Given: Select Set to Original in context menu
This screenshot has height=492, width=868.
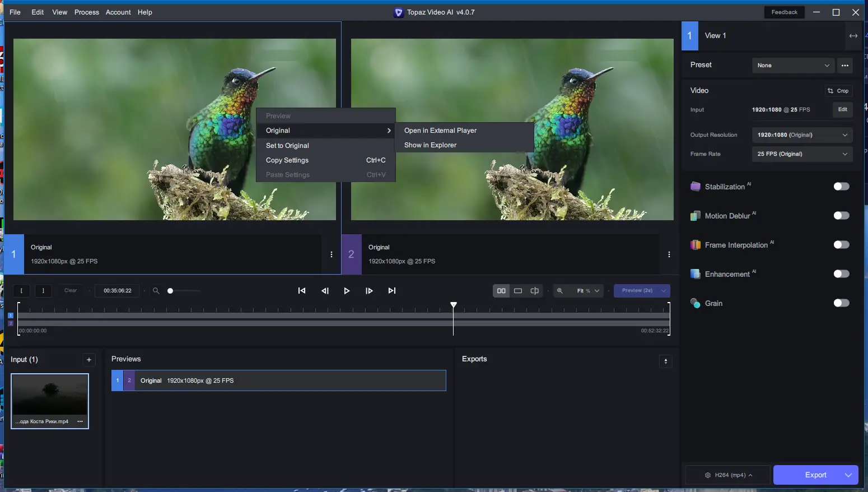Looking at the screenshot, I should [x=326, y=146].
